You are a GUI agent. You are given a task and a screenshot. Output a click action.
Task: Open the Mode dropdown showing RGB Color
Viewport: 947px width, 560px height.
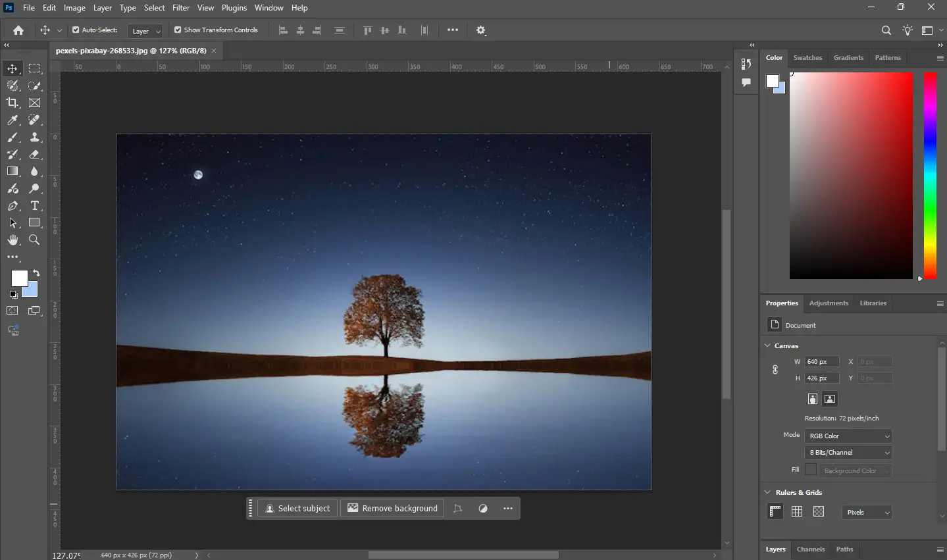(848, 436)
